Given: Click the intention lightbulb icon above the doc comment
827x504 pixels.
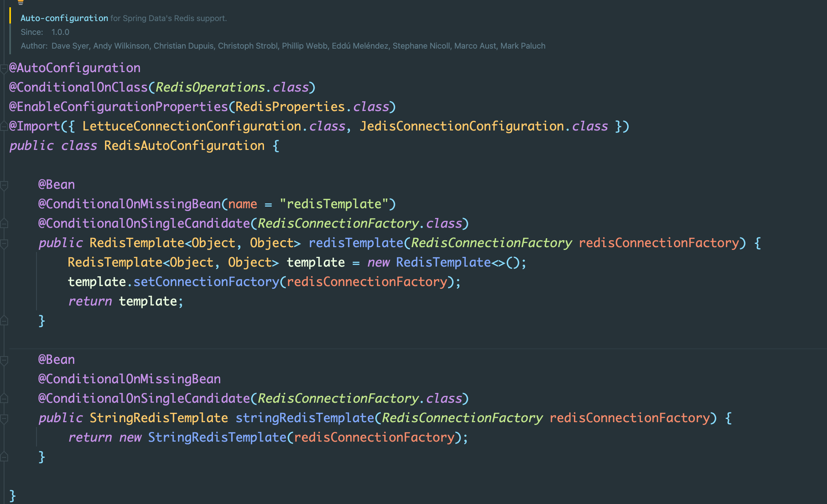Looking at the screenshot, I should click(x=21, y=2).
